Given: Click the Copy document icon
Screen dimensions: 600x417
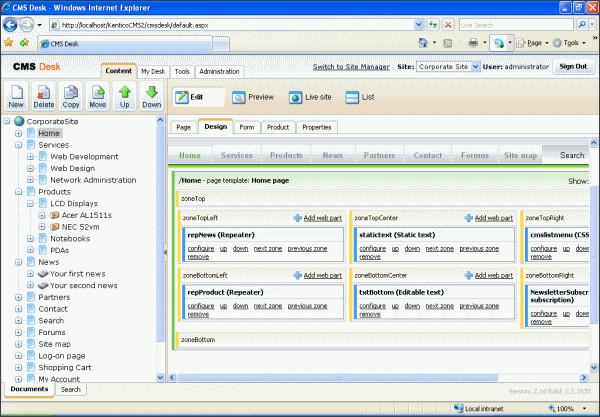Looking at the screenshot, I should click(70, 96).
